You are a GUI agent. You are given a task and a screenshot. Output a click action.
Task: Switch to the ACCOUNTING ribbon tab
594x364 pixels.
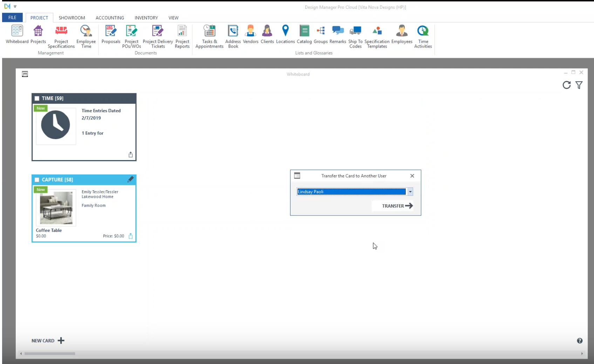110,18
